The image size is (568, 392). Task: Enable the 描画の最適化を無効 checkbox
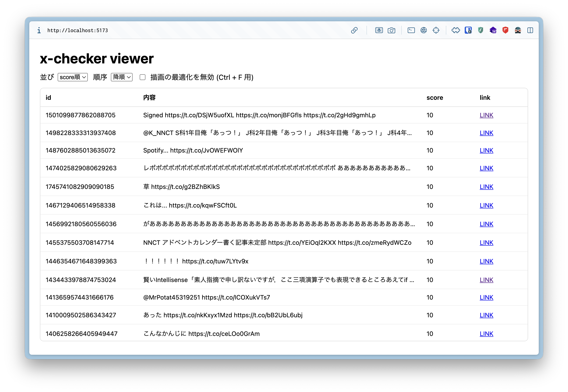pos(142,77)
